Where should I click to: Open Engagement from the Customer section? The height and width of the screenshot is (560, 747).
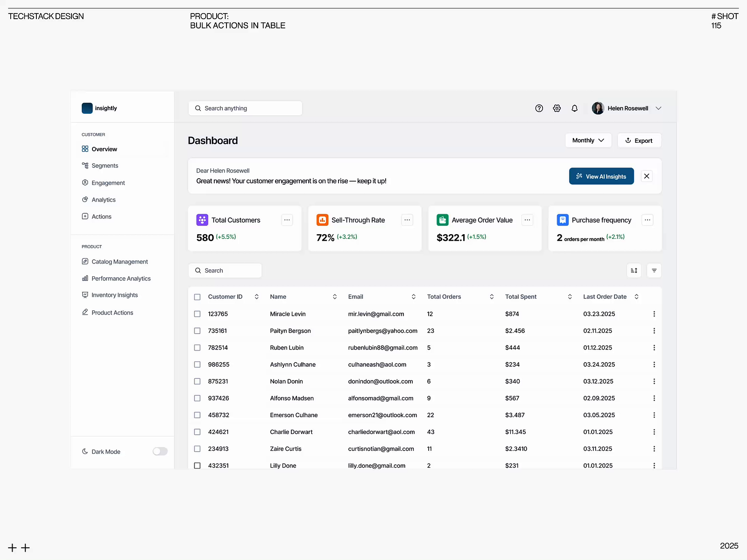click(x=108, y=182)
